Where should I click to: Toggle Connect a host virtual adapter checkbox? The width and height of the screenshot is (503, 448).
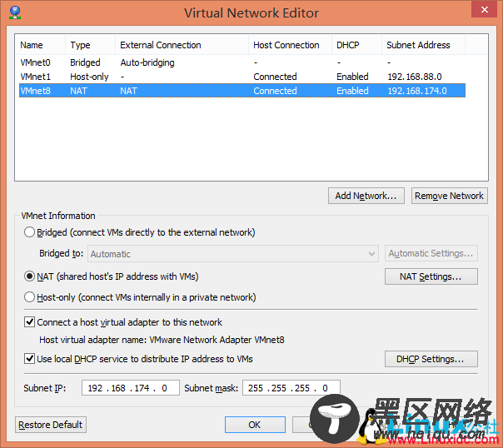click(29, 322)
